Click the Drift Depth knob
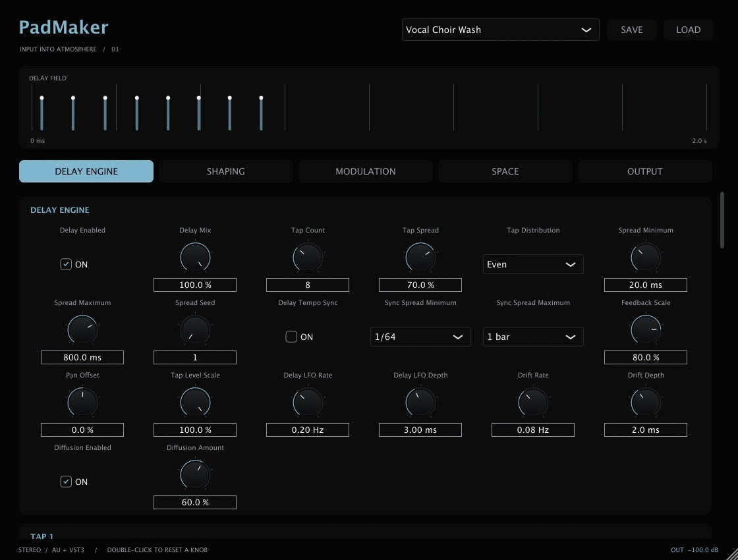738x560 pixels. [x=646, y=403]
